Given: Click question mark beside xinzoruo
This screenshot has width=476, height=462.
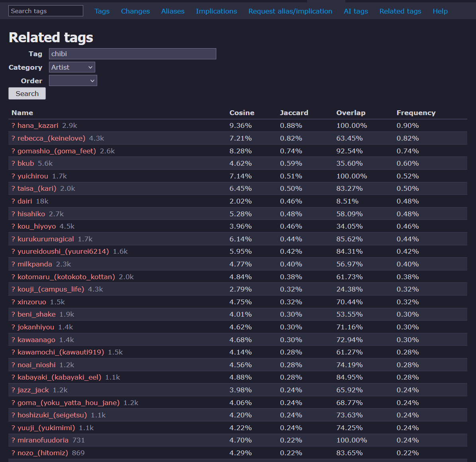Looking at the screenshot, I should (13, 302).
